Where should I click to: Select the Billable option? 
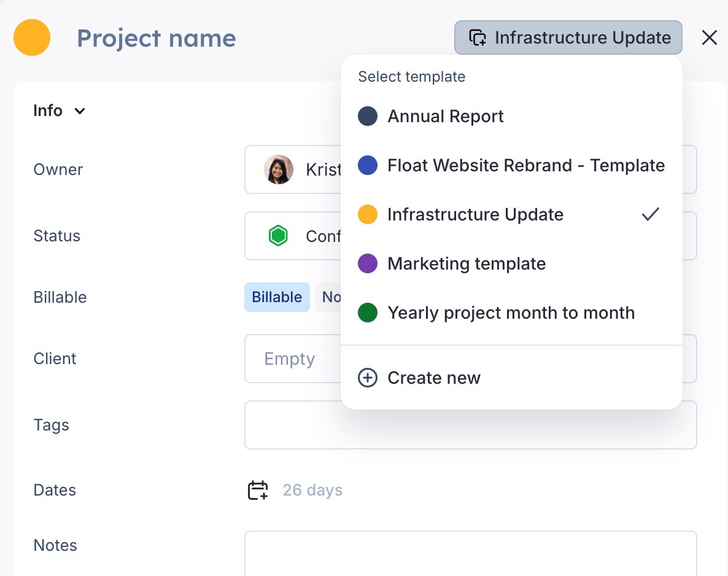tap(277, 297)
